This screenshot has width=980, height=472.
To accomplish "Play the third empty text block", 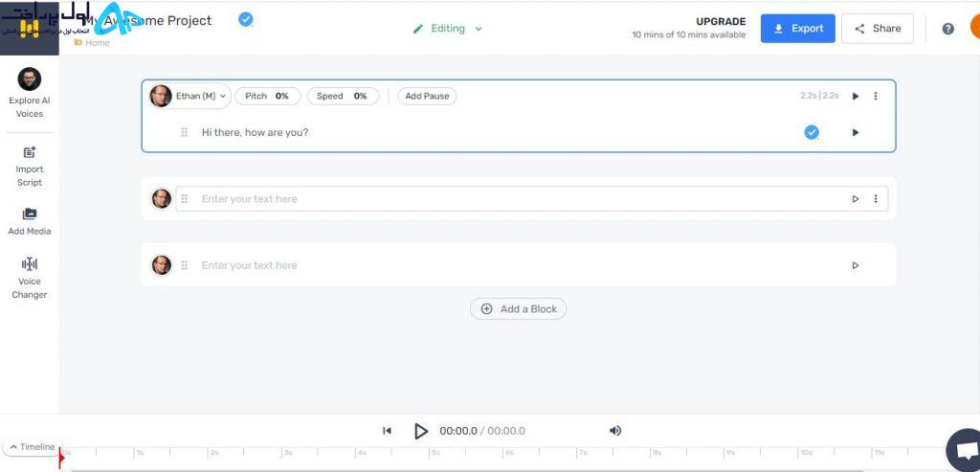I will 856,265.
